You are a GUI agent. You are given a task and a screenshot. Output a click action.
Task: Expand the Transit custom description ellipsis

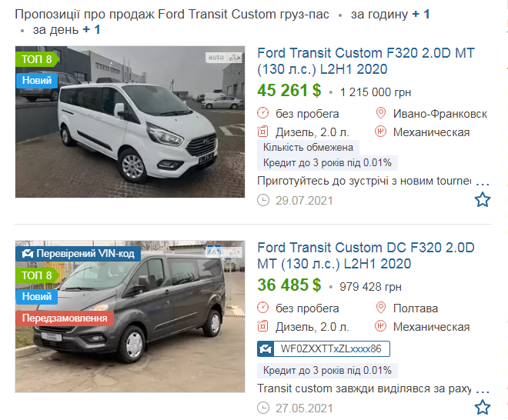point(483,392)
